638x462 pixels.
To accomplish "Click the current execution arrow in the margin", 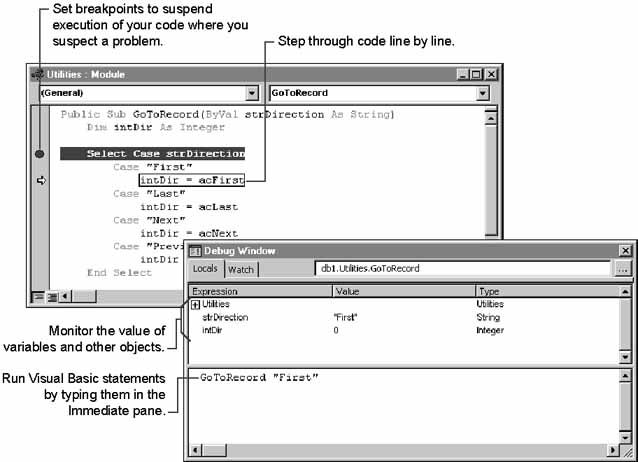I will [41, 180].
